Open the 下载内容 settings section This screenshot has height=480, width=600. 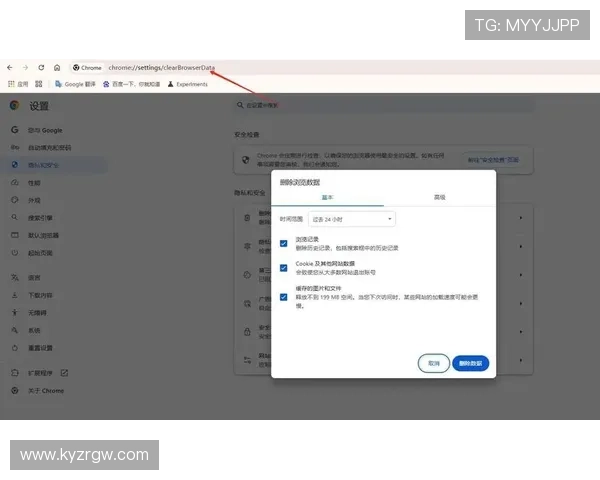(40, 295)
